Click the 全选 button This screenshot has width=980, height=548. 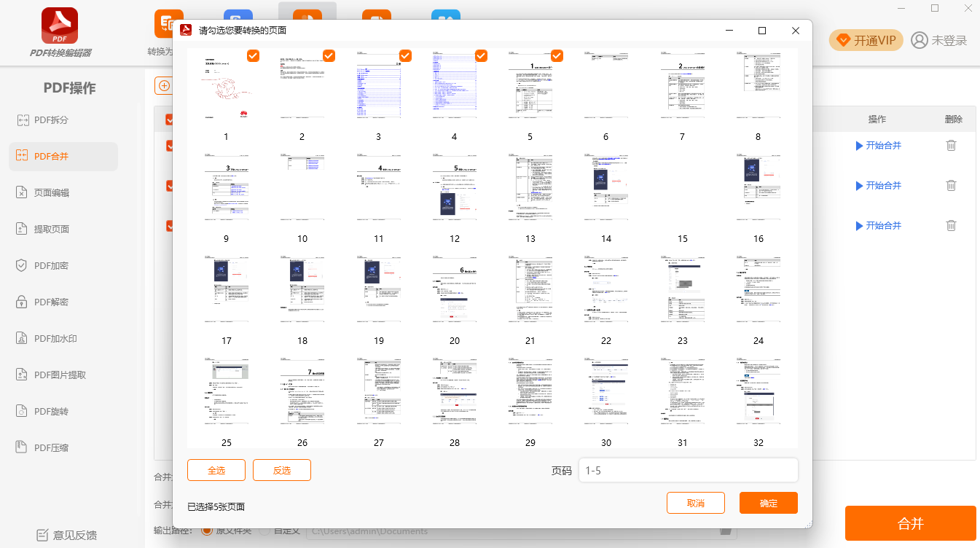coord(216,470)
